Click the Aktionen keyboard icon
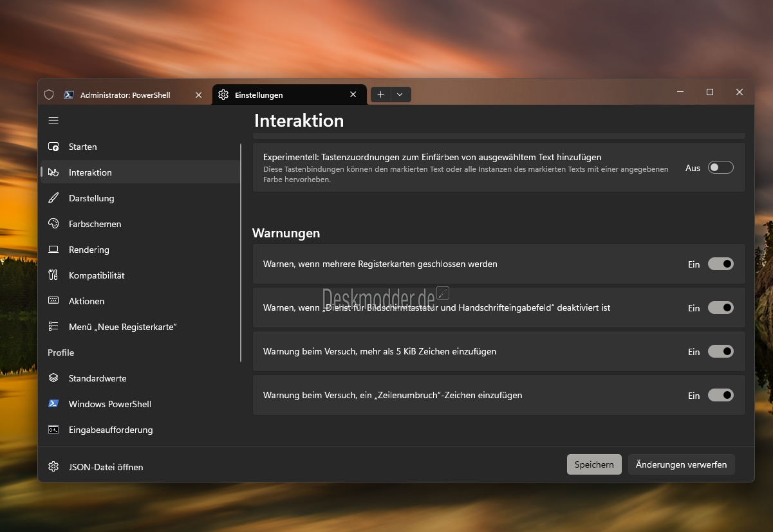Viewport: 773px width, 532px height. (54, 301)
